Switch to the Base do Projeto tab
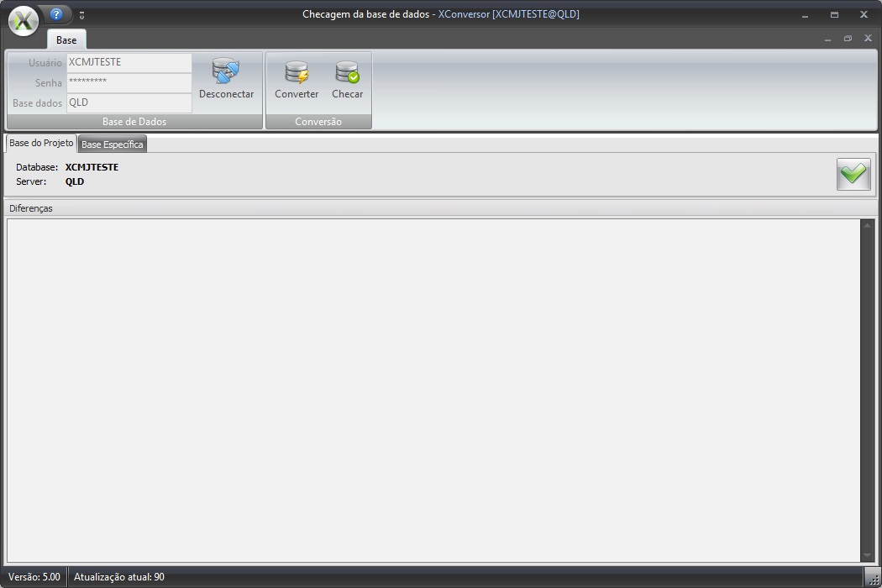The width and height of the screenshot is (882, 588). click(41, 144)
